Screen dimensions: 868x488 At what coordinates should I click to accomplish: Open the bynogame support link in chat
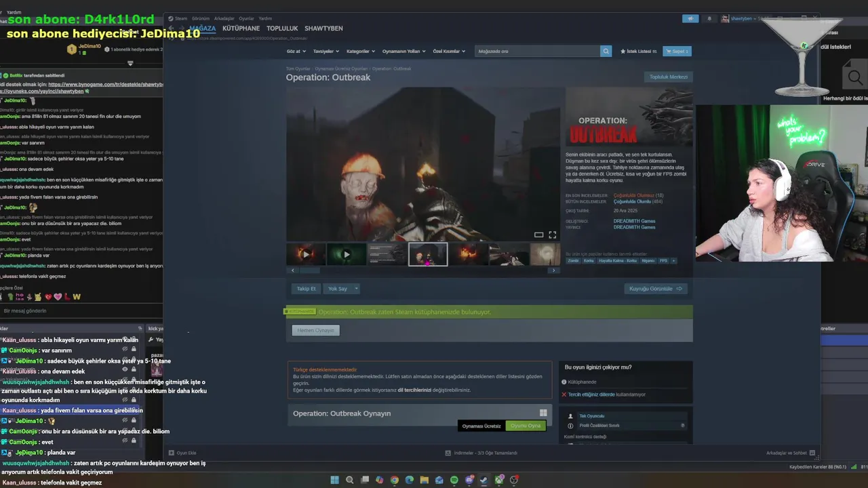[106, 85]
